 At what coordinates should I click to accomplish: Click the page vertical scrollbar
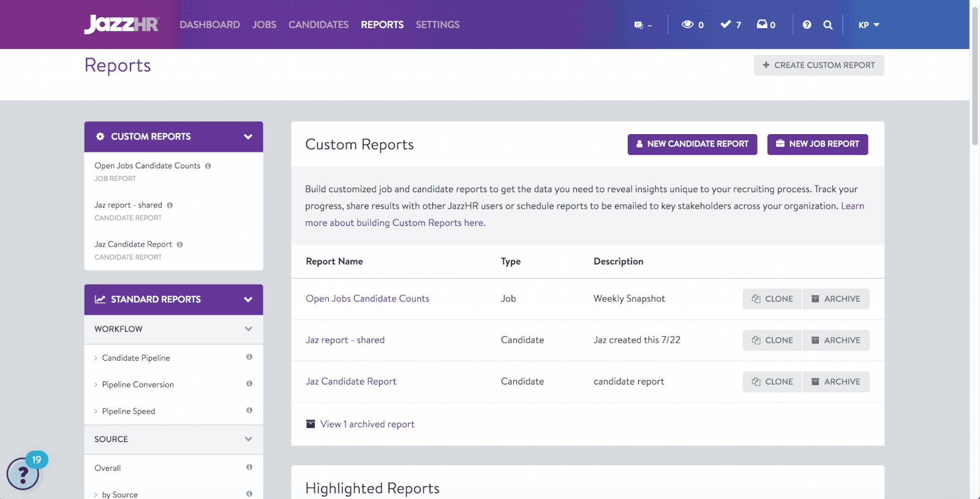click(x=974, y=76)
